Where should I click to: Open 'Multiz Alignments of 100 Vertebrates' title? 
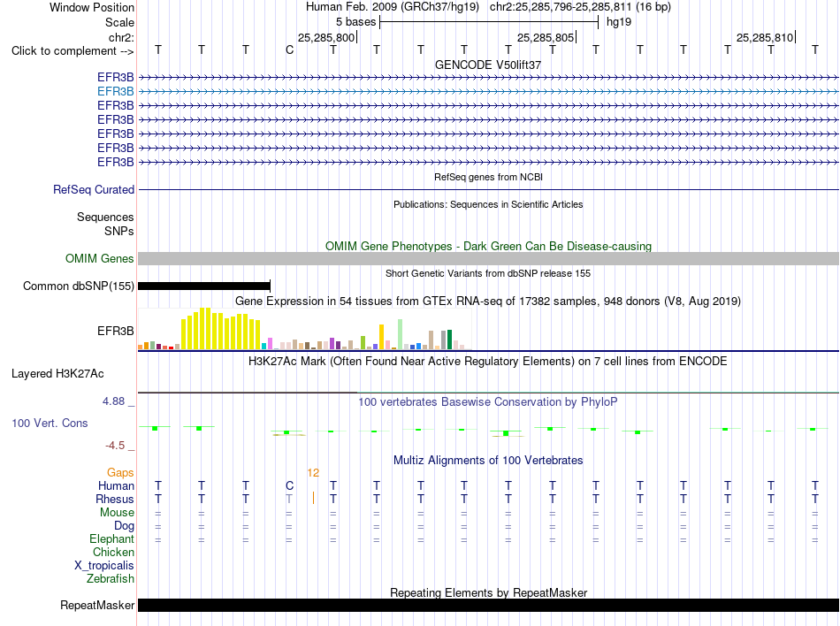[488, 461]
